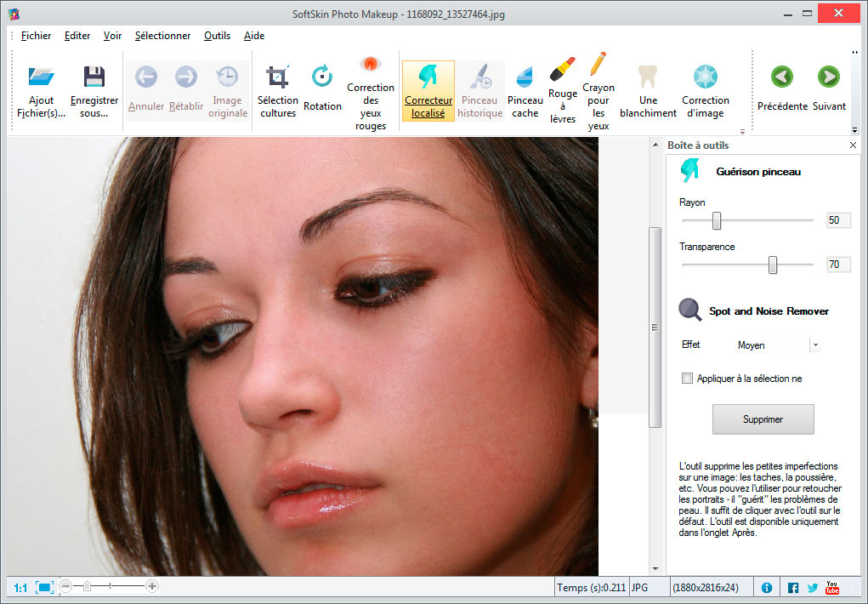Select the Sélection cultures crop tool
This screenshot has width=868, height=604.
(x=278, y=77)
